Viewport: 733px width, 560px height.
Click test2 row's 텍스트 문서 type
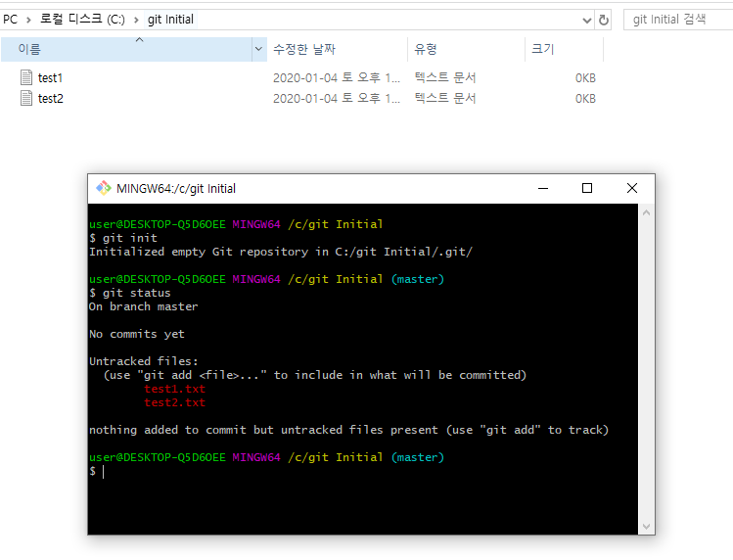(445, 98)
